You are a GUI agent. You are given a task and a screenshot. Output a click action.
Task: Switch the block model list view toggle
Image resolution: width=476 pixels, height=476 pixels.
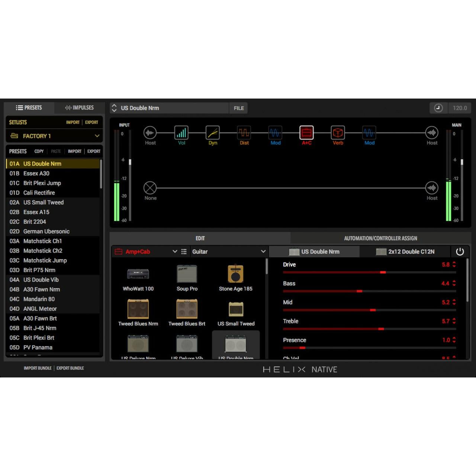coord(184,252)
